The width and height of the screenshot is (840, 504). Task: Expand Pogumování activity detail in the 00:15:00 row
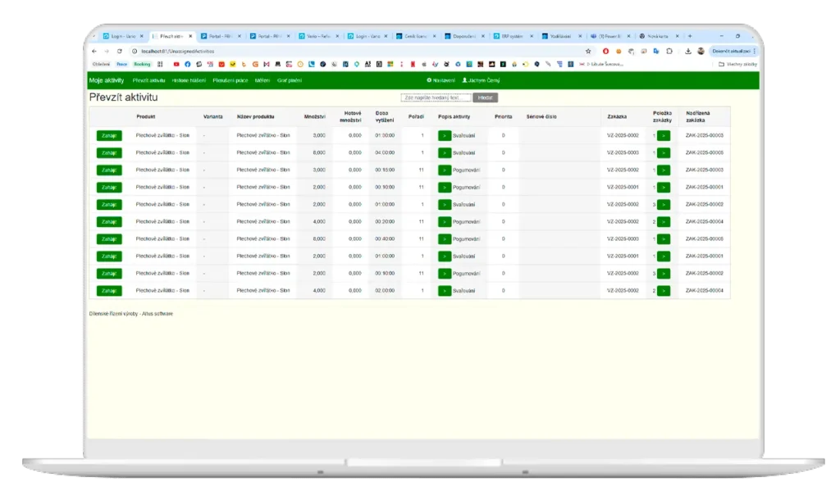(444, 170)
